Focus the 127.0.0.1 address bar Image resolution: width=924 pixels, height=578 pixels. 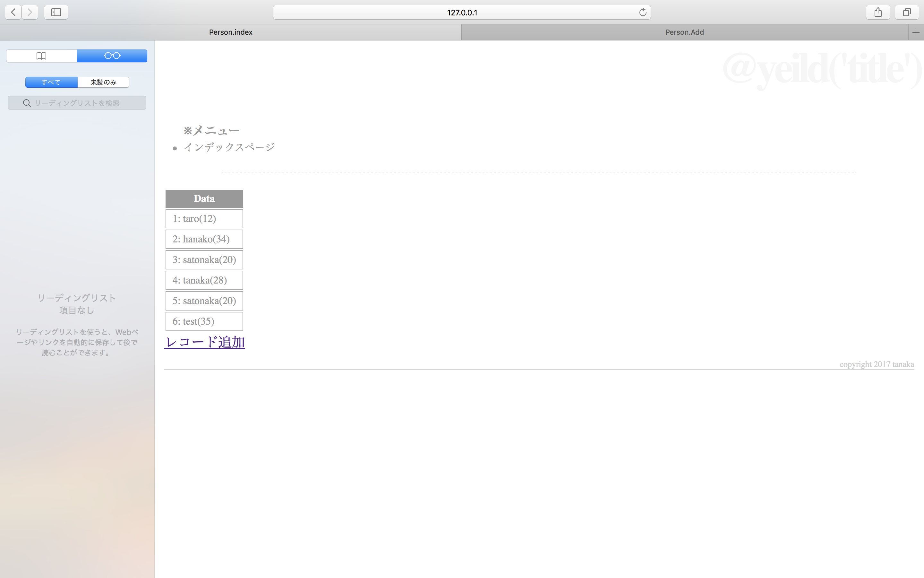point(462,12)
